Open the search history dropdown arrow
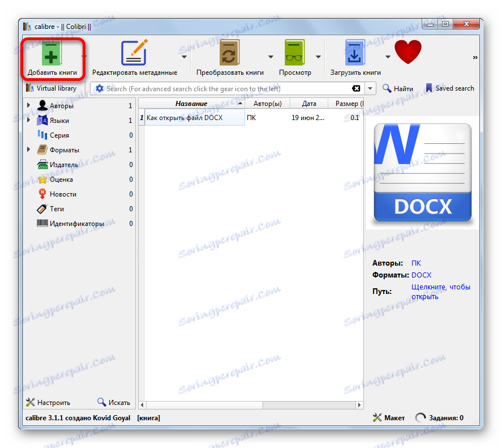 click(370, 88)
